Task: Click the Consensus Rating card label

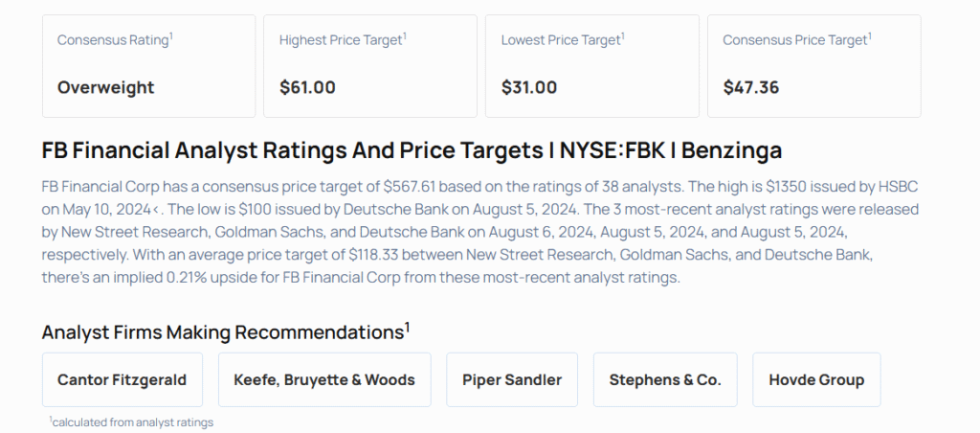Action: pos(115,40)
